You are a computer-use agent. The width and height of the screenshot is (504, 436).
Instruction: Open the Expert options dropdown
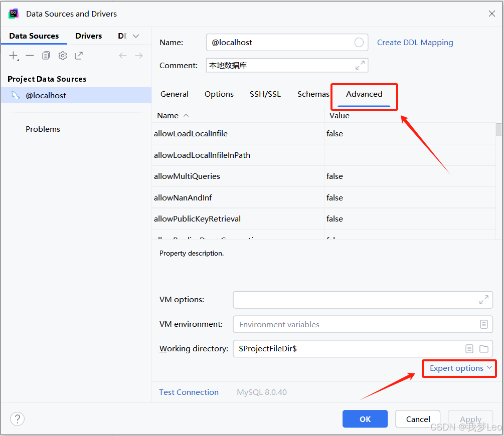point(460,368)
